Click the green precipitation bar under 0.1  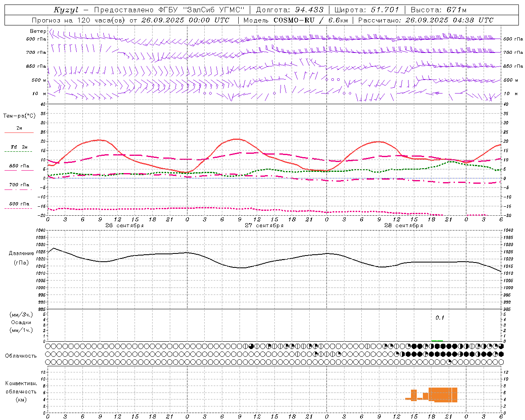pyautogui.click(x=437, y=340)
